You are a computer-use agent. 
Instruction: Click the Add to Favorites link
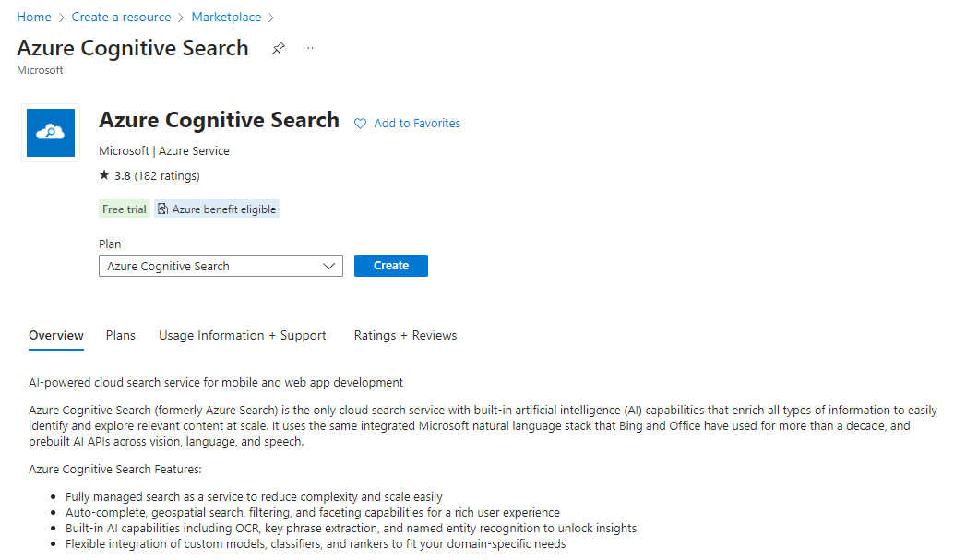tap(417, 124)
